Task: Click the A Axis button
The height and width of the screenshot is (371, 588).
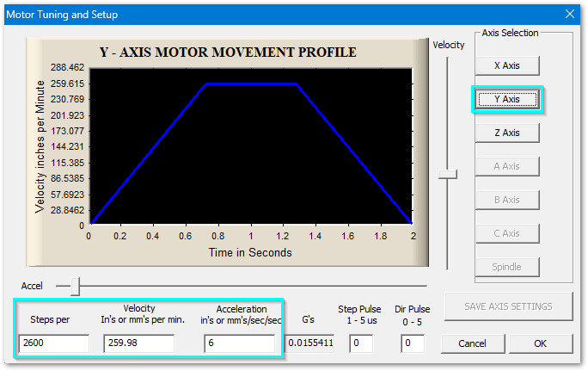Action: pyautogui.click(x=507, y=166)
